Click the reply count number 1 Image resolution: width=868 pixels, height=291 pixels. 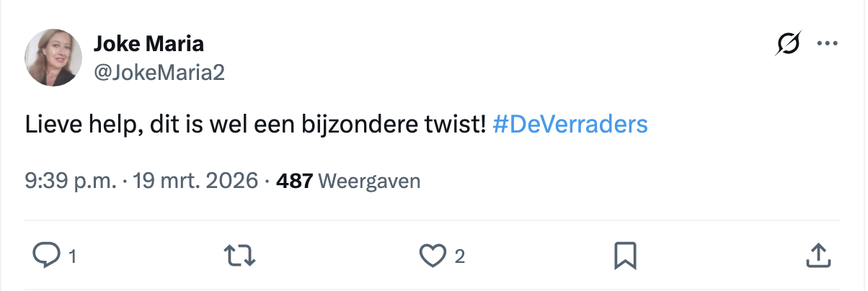(x=71, y=256)
